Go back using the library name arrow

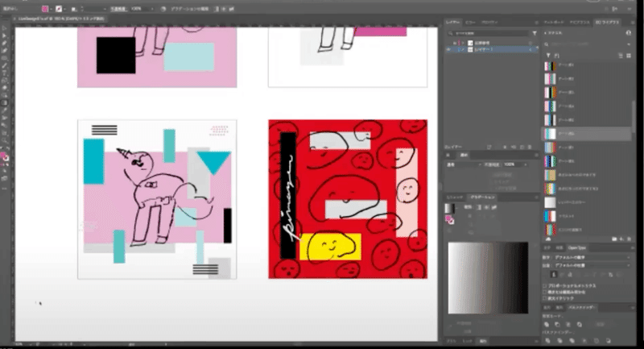(x=546, y=33)
